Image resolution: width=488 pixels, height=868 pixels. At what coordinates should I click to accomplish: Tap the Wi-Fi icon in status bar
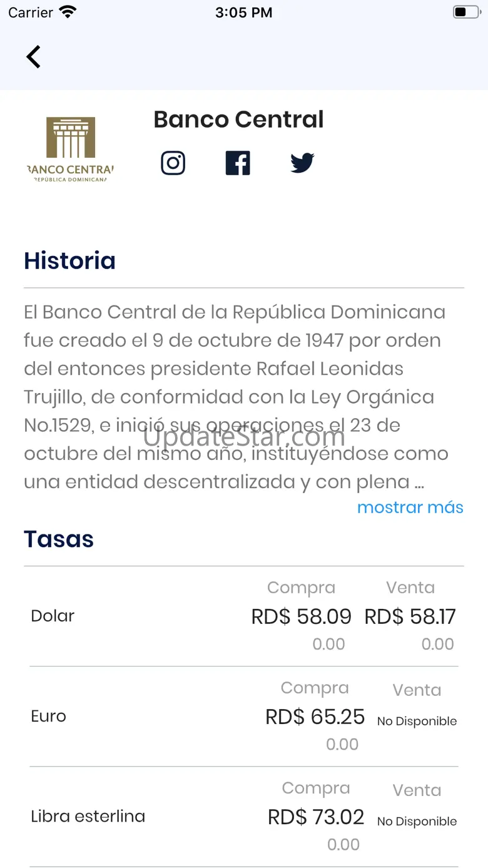pyautogui.click(x=68, y=12)
